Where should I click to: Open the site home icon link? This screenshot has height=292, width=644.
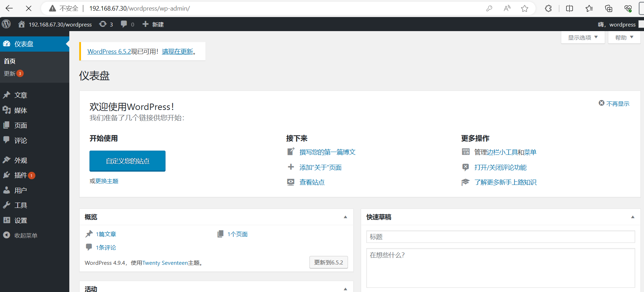(x=22, y=24)
